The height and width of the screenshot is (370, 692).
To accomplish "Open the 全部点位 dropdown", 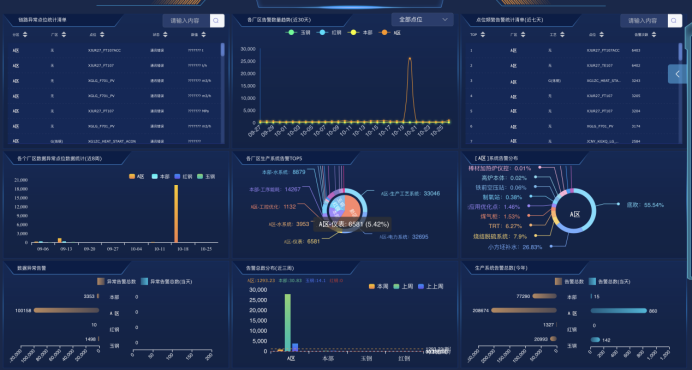I will (x=422, y=19).
